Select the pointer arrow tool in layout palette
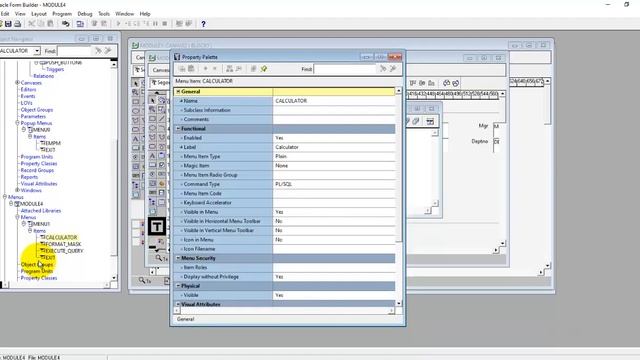The width and height of the screenshot is (640, 360). [x=152, y=100]
